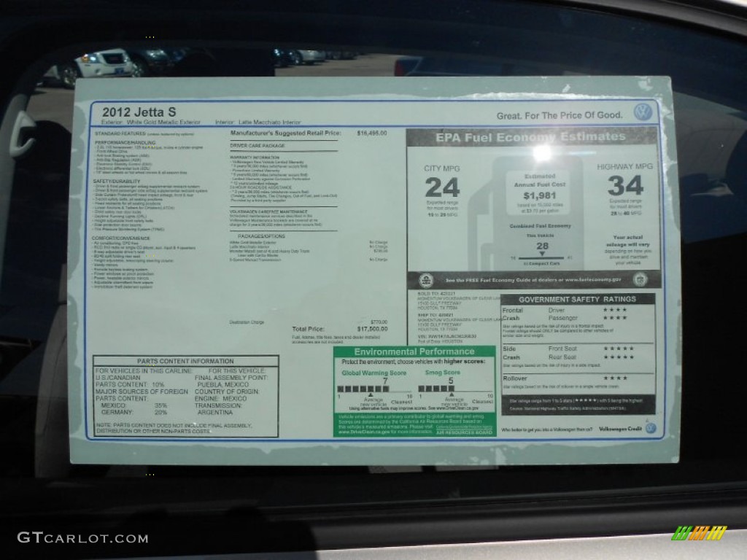Click the 'MEXICO: 35%' row
Viewport: 747px width, 560px height.
[x=134, y=405]
